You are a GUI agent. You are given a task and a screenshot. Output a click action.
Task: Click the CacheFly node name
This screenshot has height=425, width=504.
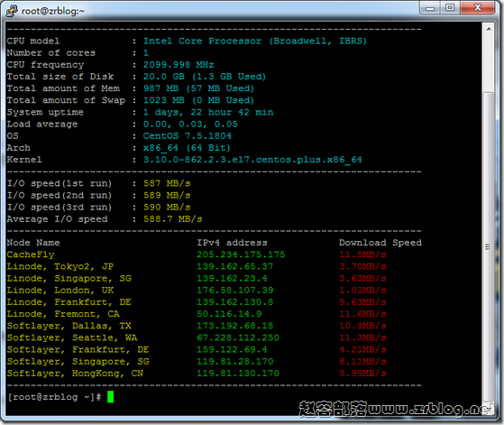click(31, 254)
